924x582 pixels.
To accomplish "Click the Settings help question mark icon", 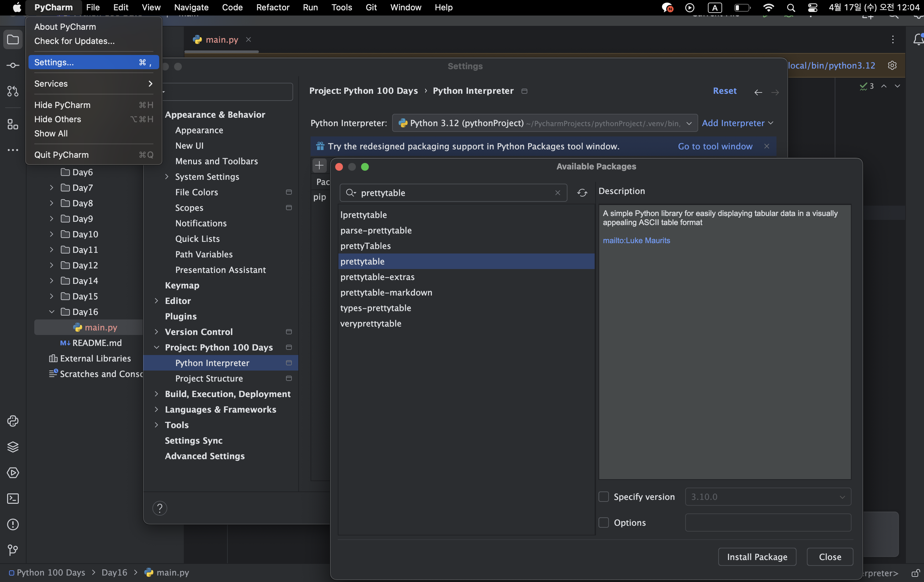I will tap(159, 508).
